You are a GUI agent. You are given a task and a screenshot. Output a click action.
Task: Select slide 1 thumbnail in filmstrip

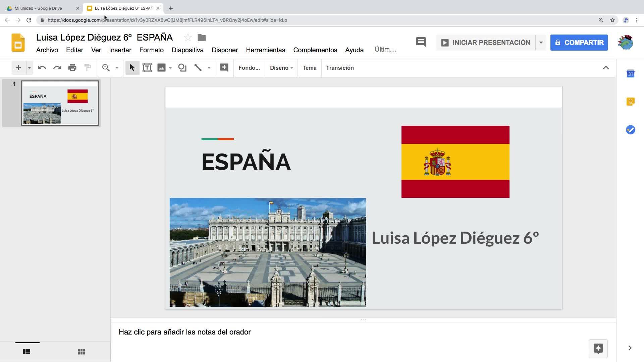coord(60,103)
